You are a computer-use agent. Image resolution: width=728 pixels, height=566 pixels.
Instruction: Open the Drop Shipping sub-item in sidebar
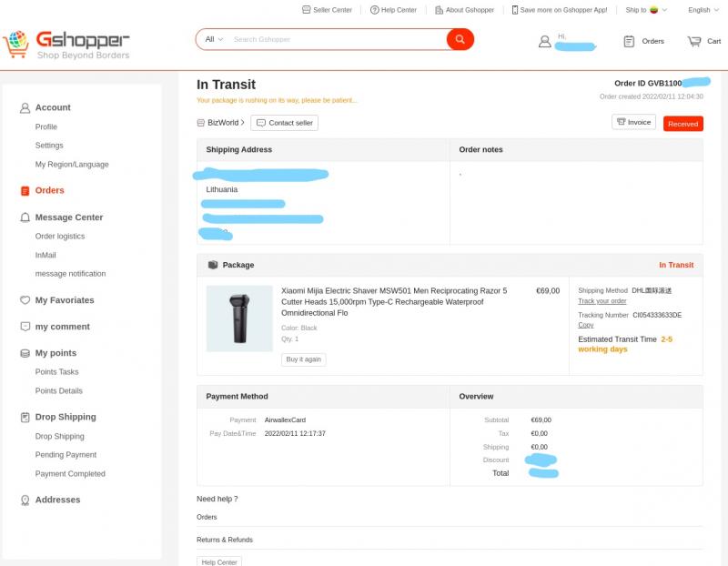pos(60,436)
